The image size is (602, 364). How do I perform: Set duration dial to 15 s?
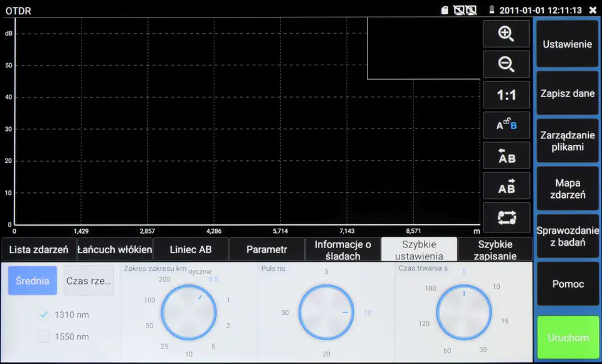[x=504, y=321]
